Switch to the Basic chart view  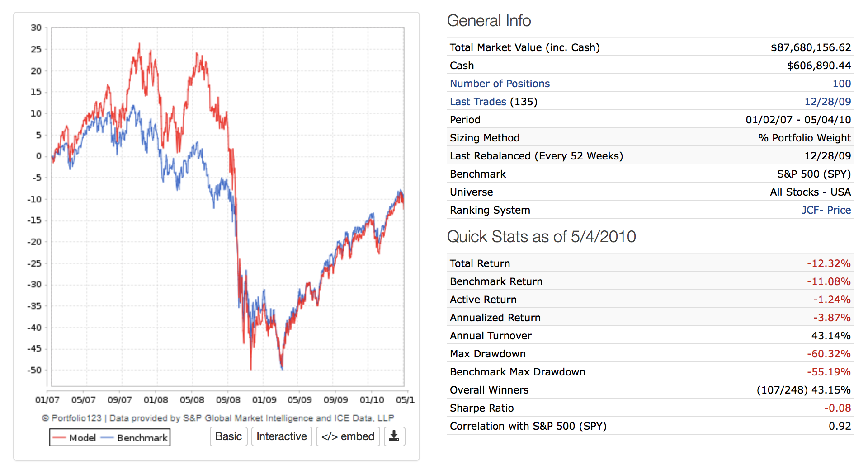click(228, 436)
